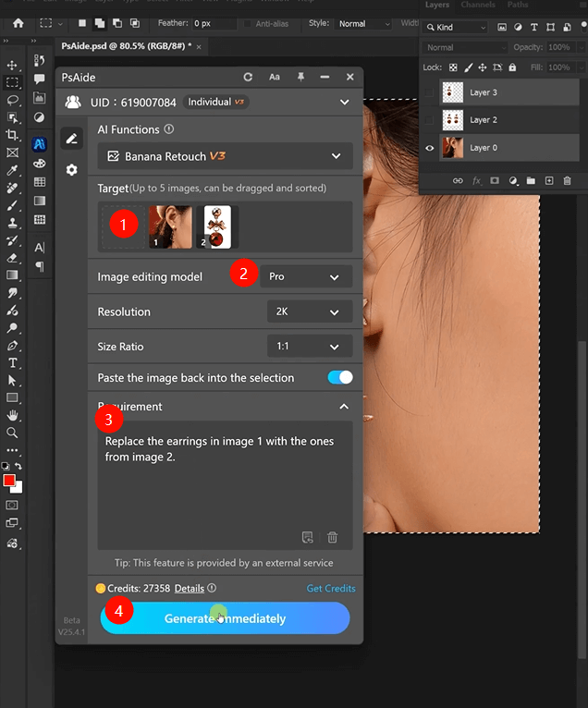Swap foreground and background colors
This screenshot has height=708, width=588.
18,466
